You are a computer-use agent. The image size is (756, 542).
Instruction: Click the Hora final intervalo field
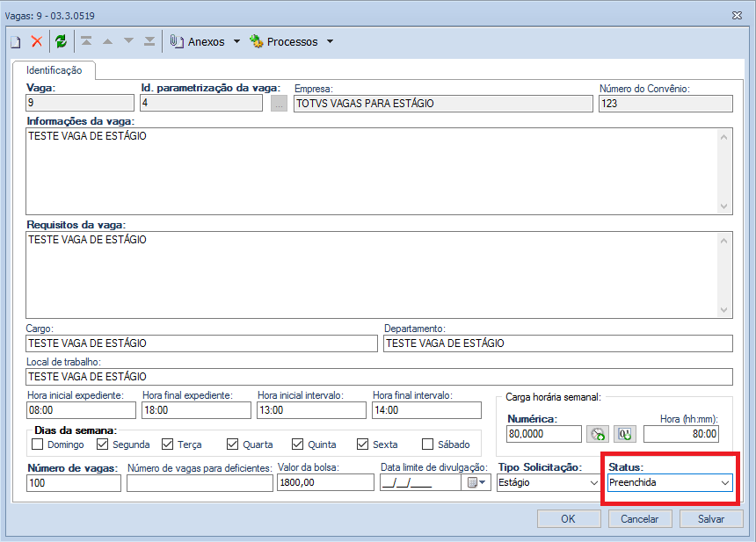pos(426,410)
